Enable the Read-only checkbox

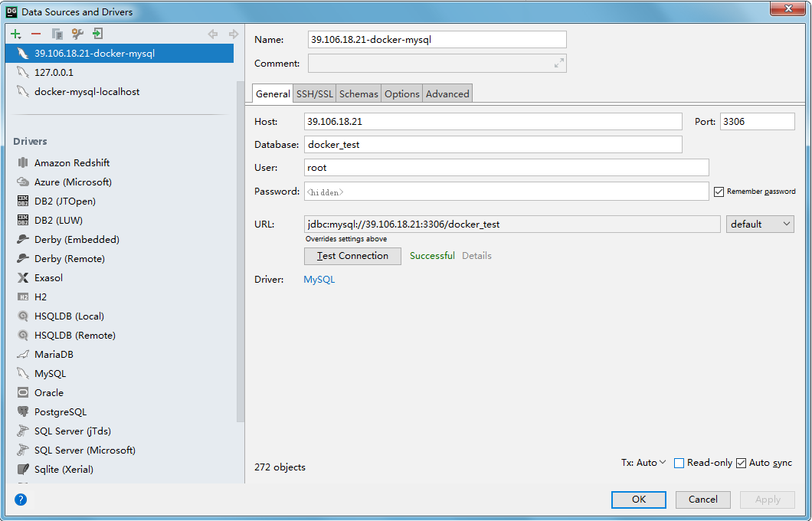pyautogui.click(x=679, y=463)
